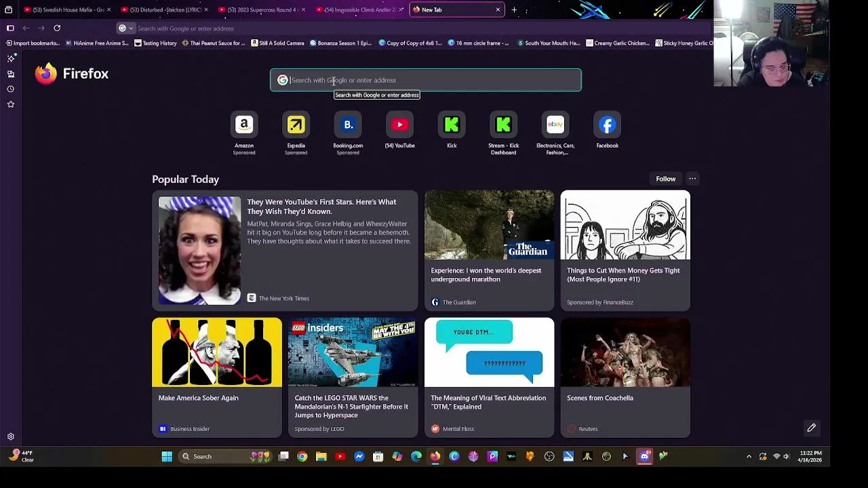Click 'They Were YouTube's First Stars' headline
This screenshot has height=488, width=868.
[321, 207]
